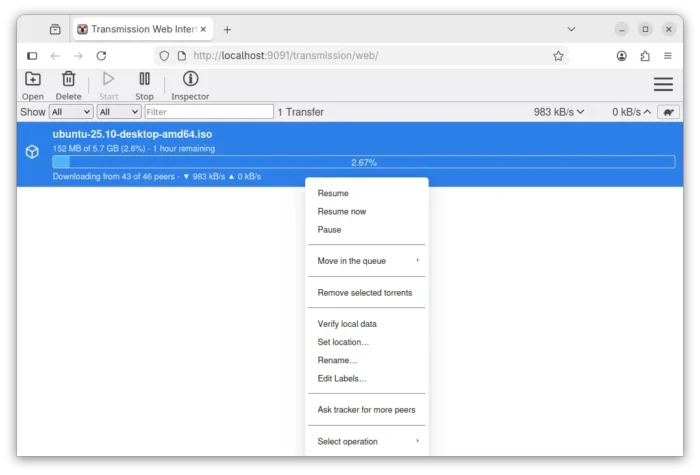The height and width of the screenshot is (475, 700).
Task: Click the browser reload icon
Action: click(101, 56)
